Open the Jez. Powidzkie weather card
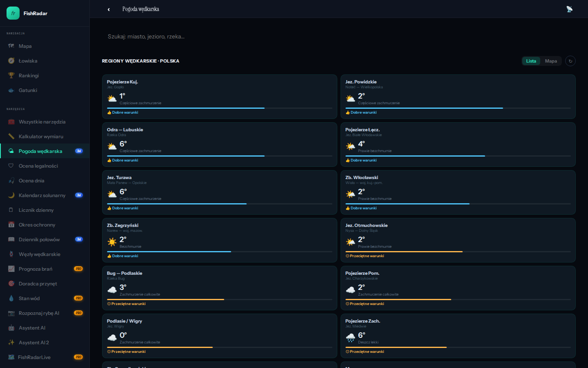 [458, 96]
